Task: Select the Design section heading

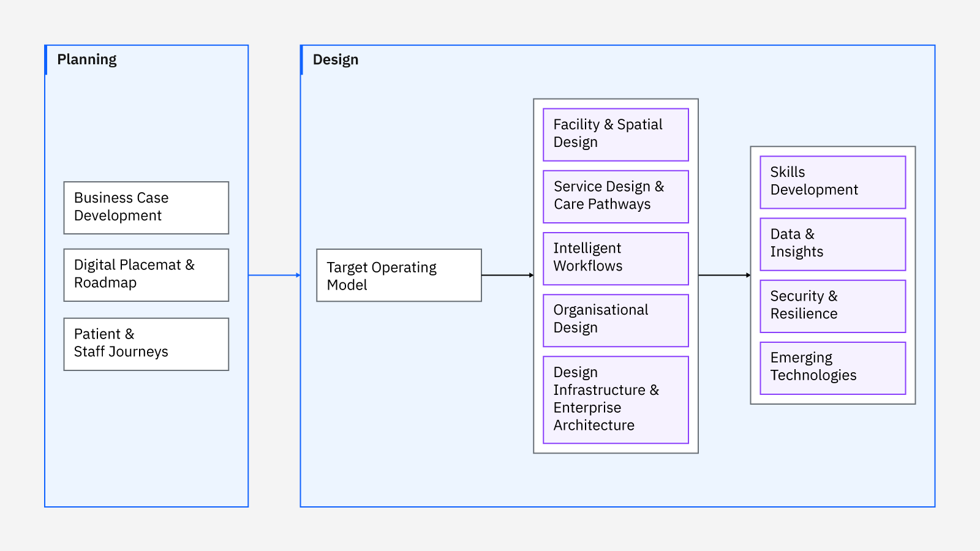Action: pyautogui.click(x=336, y=60)
